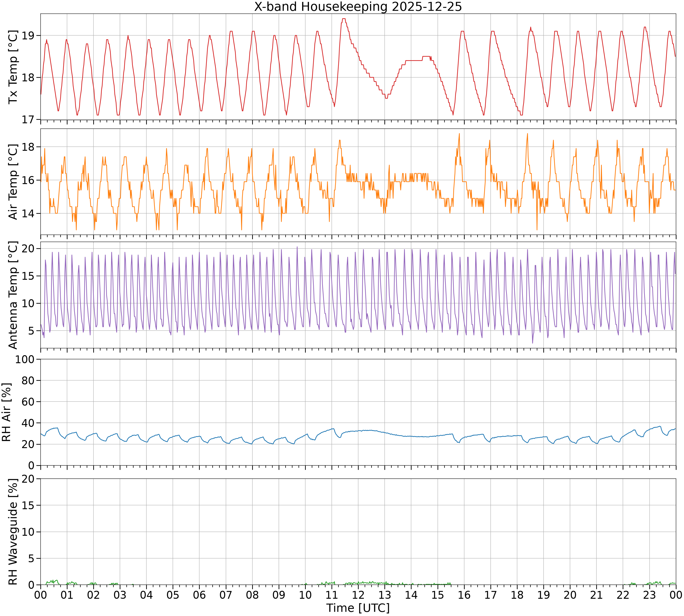Click the Air Temp [°C] axis label
This screenshot has height=616, width=684.
tap(13, 182)
